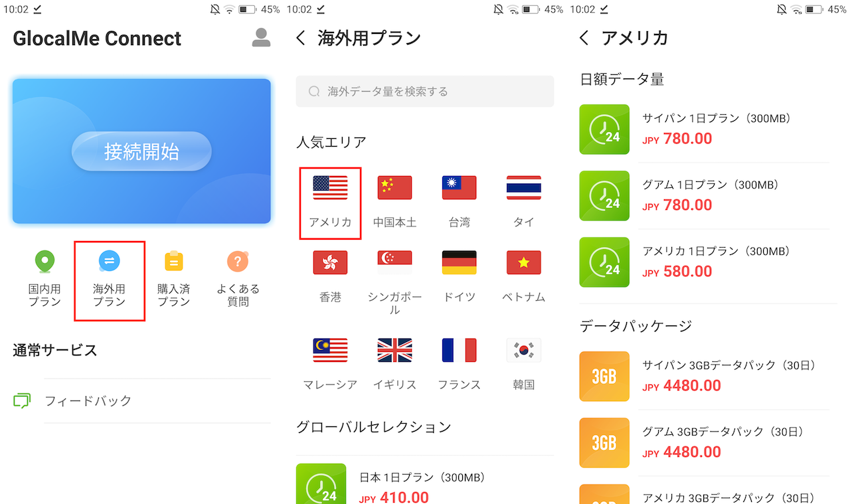The image size is (850, 504).
Task: Select the ドイツ flag icon
Action: 459,262
